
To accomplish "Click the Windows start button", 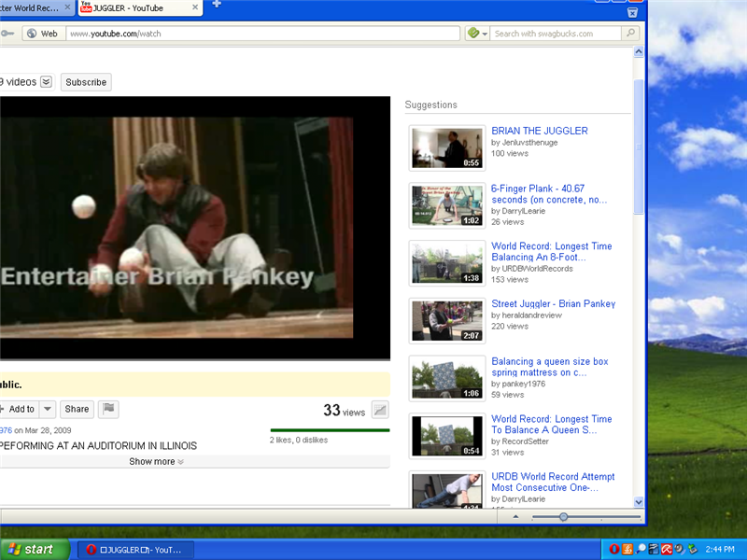I will click(34, 549).
